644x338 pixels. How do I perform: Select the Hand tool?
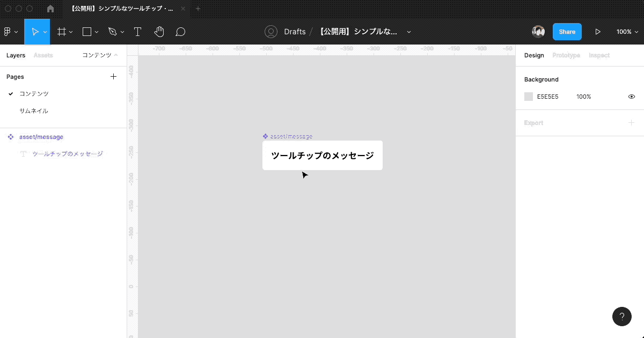point(159,32)
